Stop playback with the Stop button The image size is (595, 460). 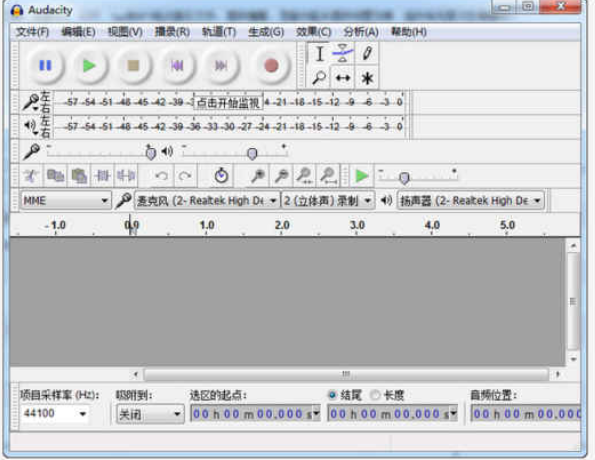click(133, 66)
